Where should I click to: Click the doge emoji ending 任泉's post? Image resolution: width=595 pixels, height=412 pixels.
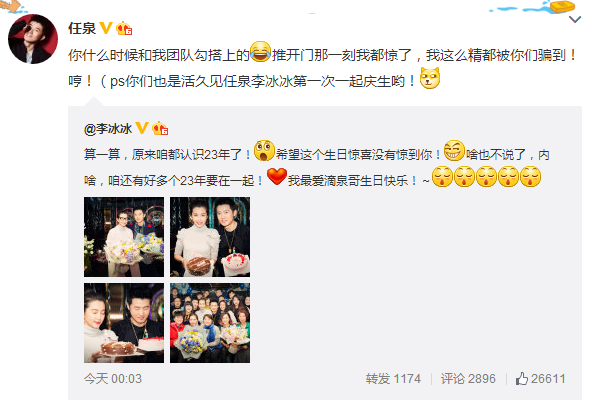point(430,78)
